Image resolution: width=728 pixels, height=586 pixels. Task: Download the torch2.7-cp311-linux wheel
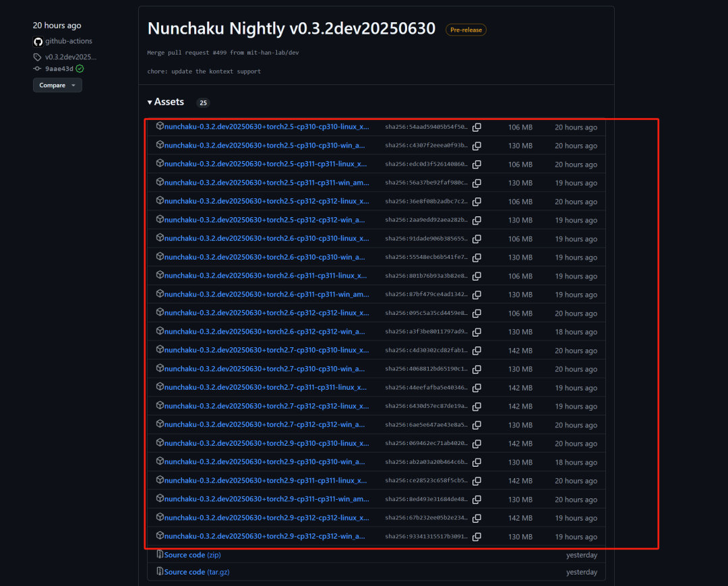[266, 387]
